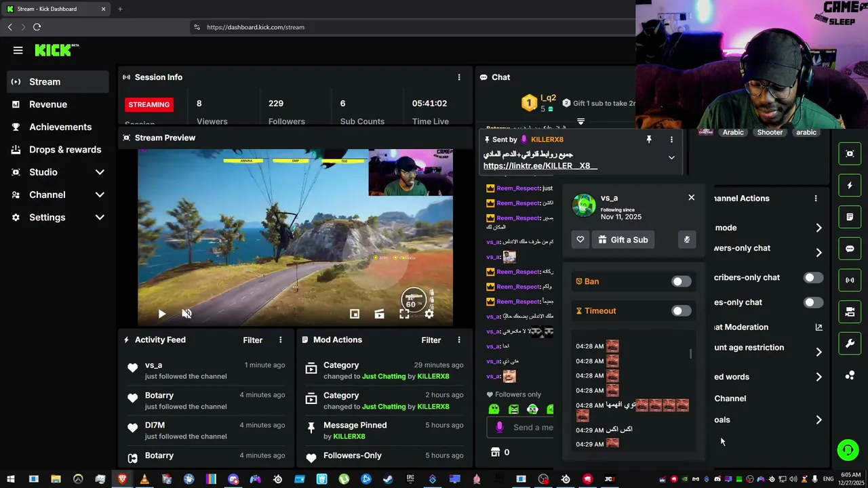The height and width of the screenshot is (488, 868).
Task: Expand the Studio sidebar section
Action: [100, 172]
